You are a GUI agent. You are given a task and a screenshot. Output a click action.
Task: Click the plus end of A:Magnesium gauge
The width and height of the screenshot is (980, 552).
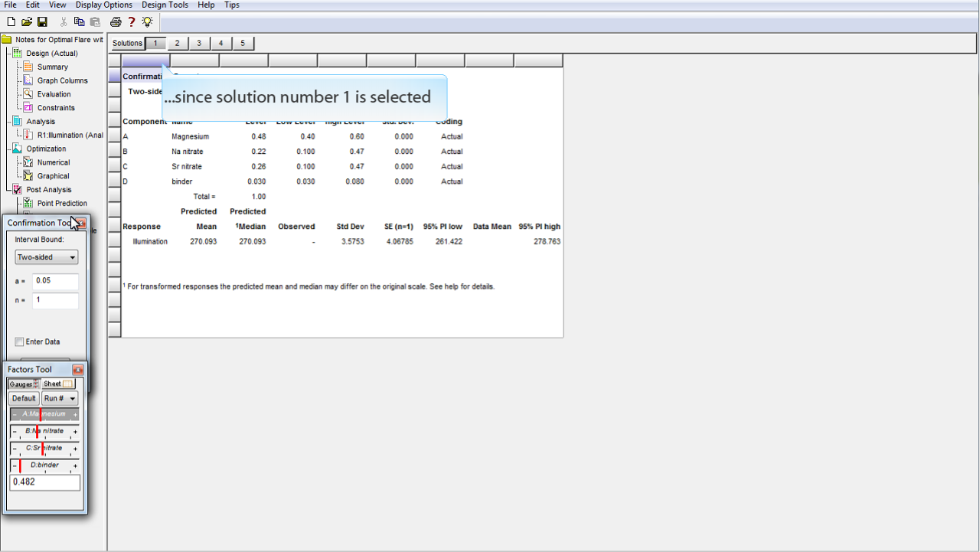click(75, 415)
